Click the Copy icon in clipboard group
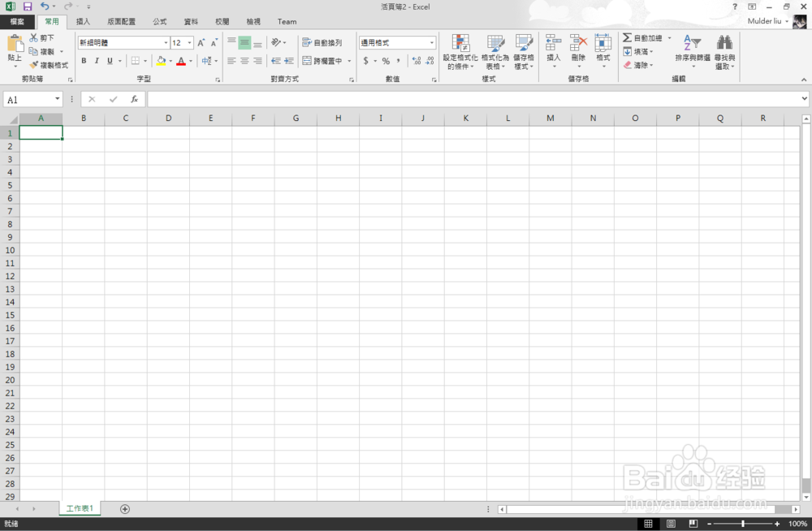Screen dimensions: 812x531 [x=33, y=51]
